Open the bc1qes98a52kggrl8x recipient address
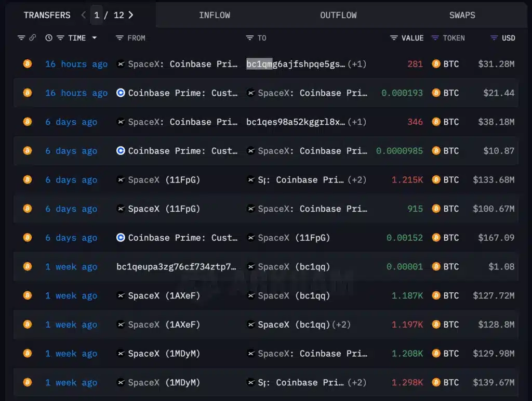The width and height of the screenshot is (532, 401). tap(295, 122)
